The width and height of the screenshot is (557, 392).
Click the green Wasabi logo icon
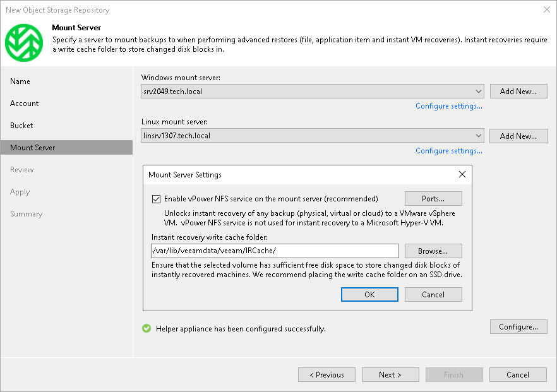[x=24, y=43]
